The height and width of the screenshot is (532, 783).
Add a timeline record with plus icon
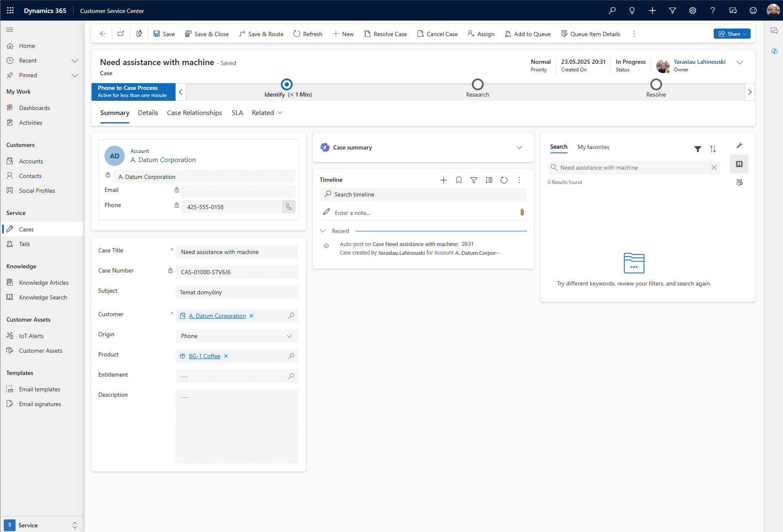point(443,180)
